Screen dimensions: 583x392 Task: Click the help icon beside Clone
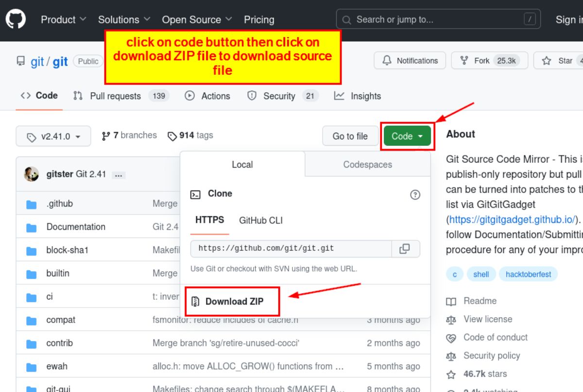point(415,195)
